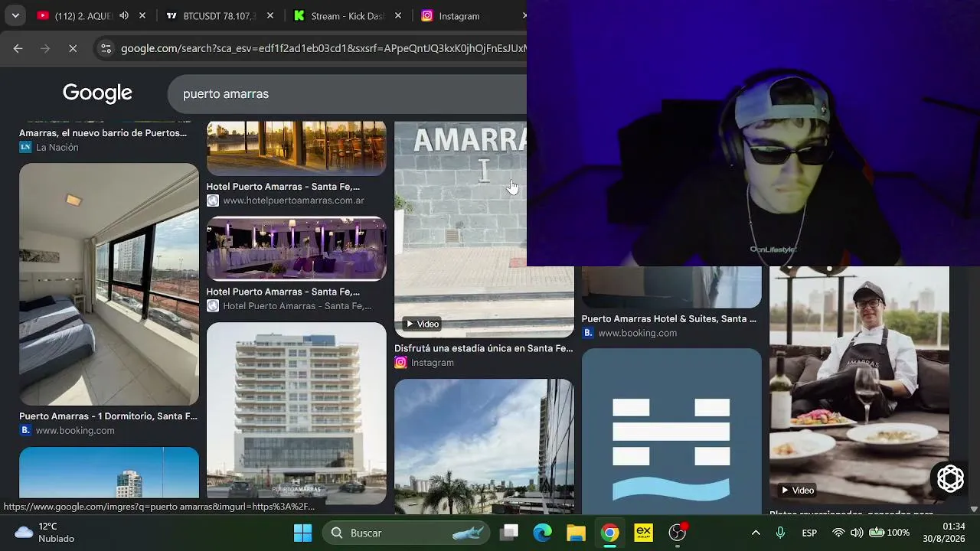Open the tab search dropdown arrow

tap(15, 15)
